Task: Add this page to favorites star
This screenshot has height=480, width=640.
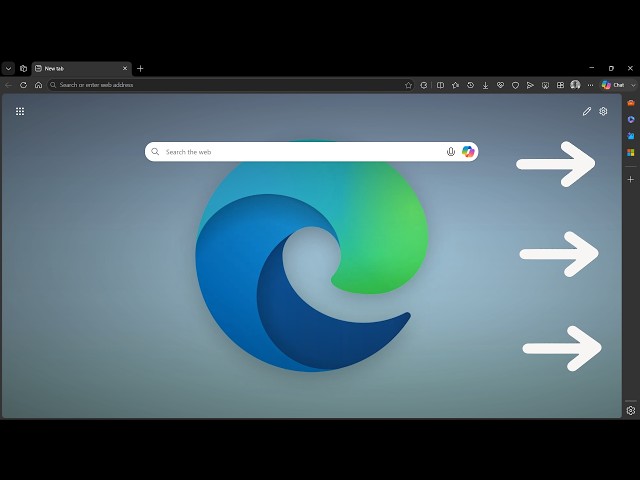Action: click(408, 85)
